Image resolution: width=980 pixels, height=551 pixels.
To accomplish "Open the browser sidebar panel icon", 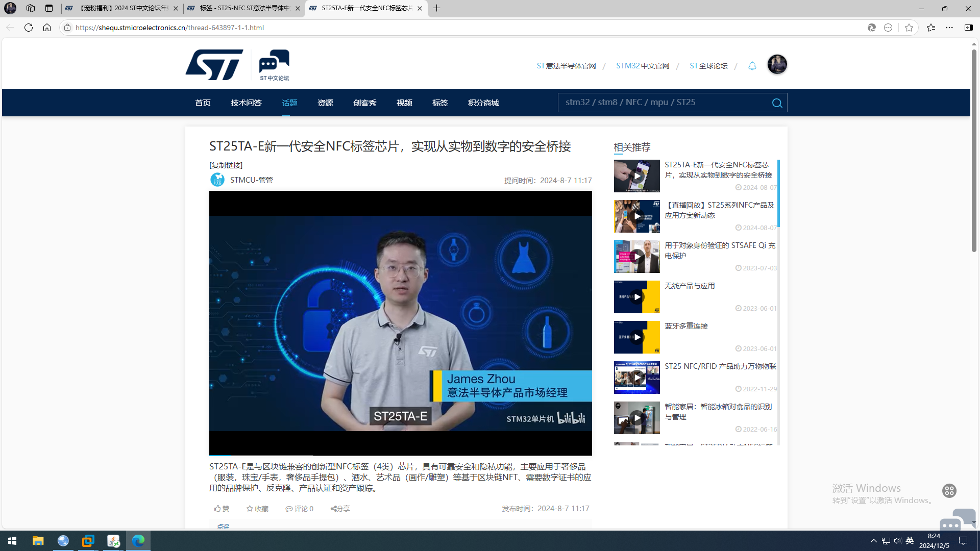I will click(x=968, y=28).
